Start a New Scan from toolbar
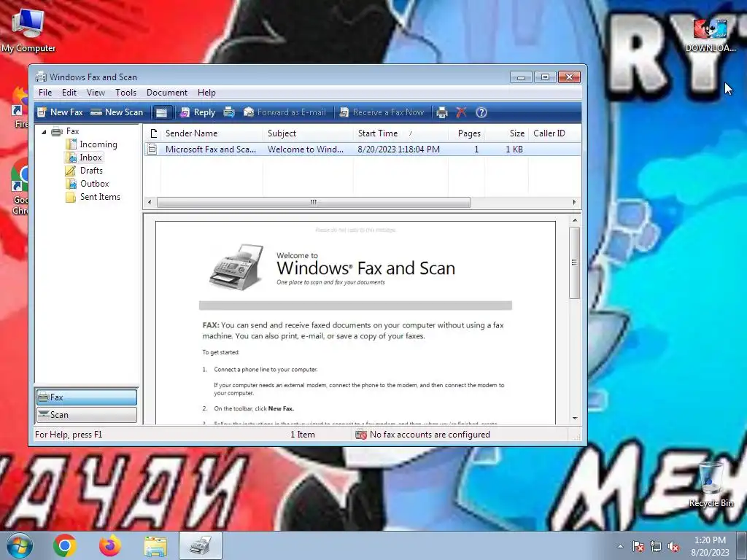Viewport: 747px width, 560px height. (117, 112)
